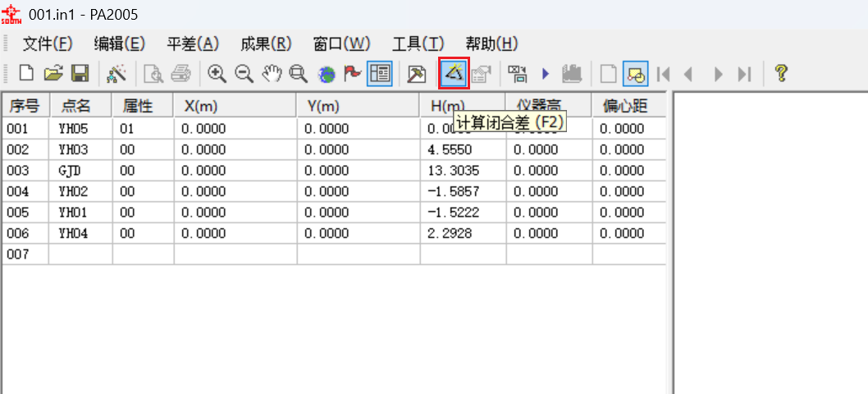
Task: Launch the wizard wand toolbar icon
Action: point(116,72)
